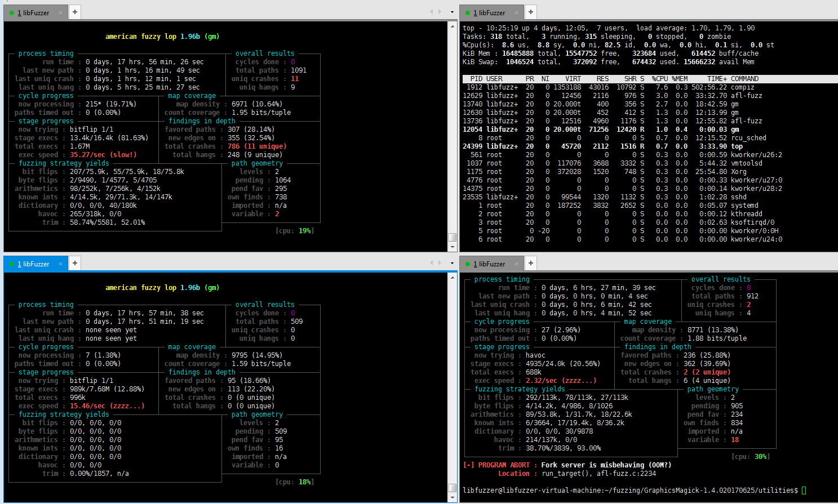Click scrollbar thumb of 509-paths pane
838x504 pixels.
tap(453, 488)
